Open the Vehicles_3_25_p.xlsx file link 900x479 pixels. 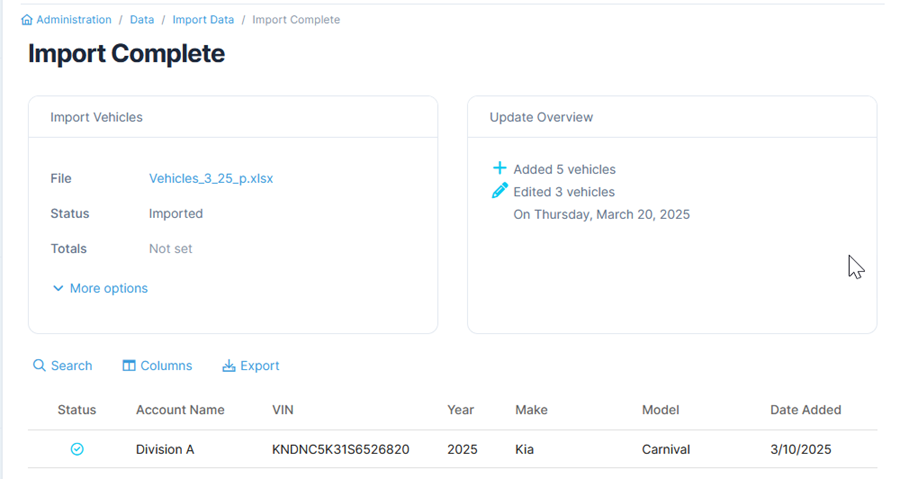tap(211, 178)
